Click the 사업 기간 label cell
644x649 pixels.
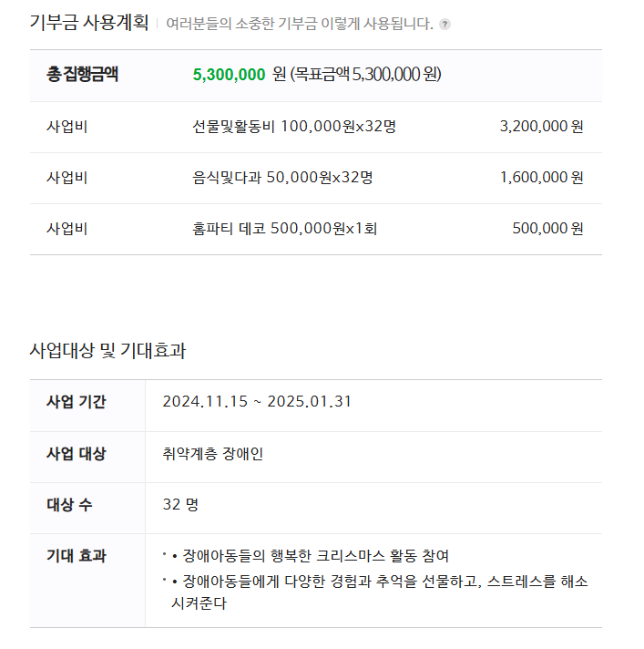(x=87, y=406)
